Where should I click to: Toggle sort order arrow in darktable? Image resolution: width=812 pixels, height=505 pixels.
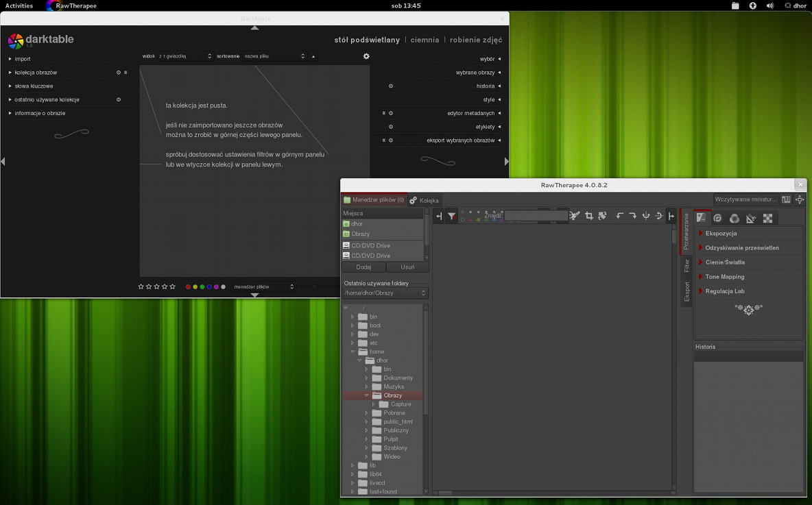[313, 56]
